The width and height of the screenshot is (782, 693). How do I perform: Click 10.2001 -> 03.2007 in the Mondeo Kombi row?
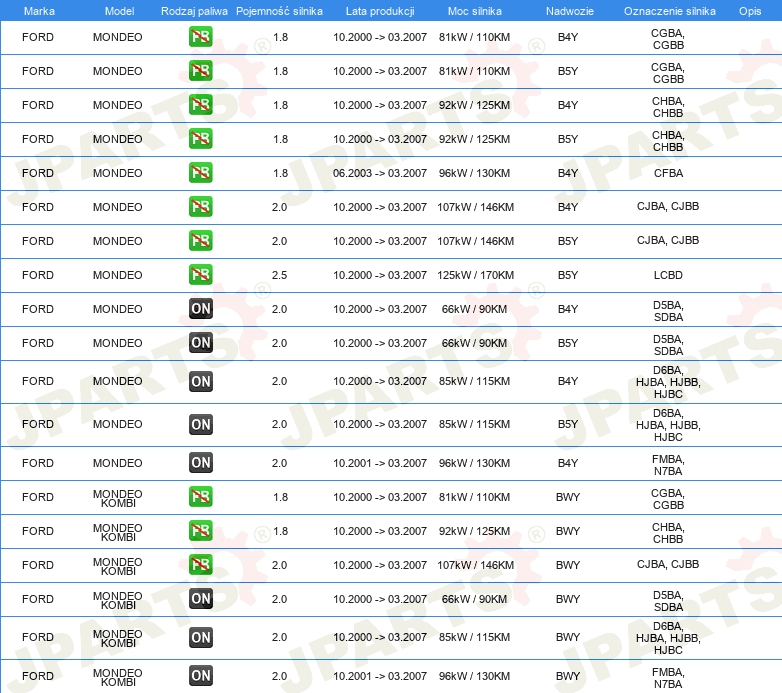click(x=380, y=676)
